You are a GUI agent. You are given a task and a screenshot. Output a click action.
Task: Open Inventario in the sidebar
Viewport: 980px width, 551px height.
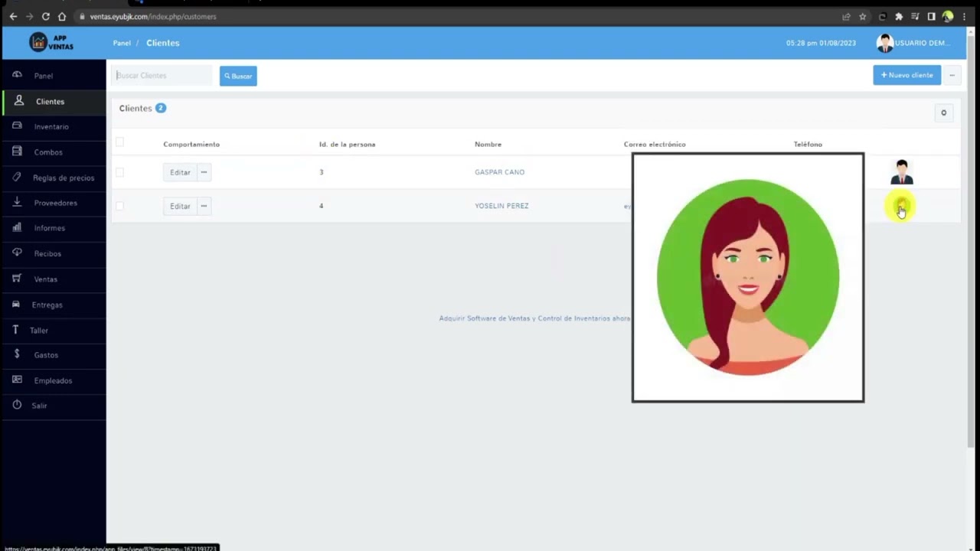53,126
